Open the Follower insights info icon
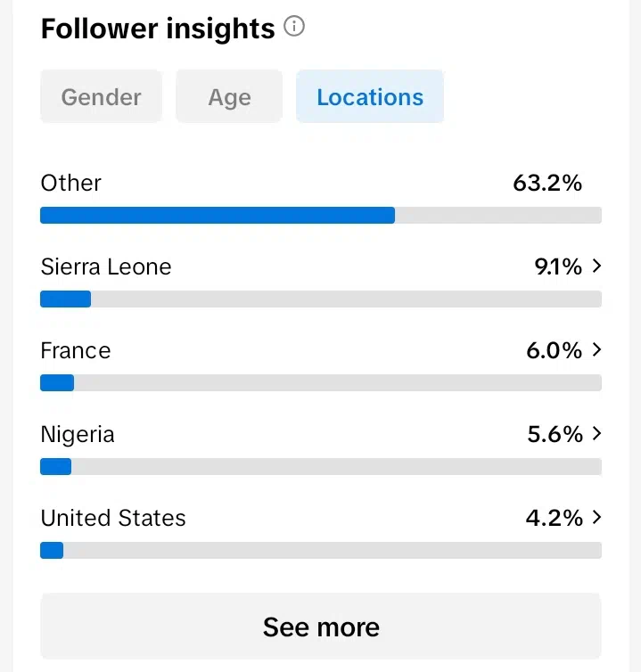 click(294, 27)
